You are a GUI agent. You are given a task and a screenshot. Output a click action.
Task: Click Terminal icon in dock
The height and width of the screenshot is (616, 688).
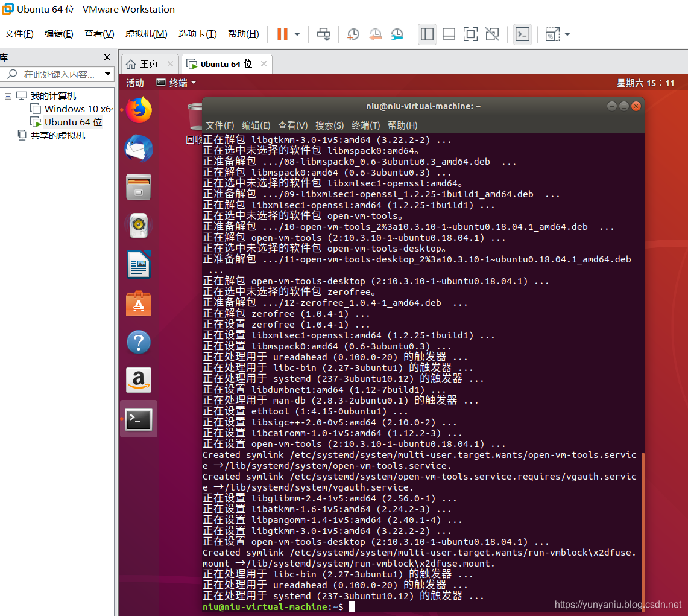point(139,419)
